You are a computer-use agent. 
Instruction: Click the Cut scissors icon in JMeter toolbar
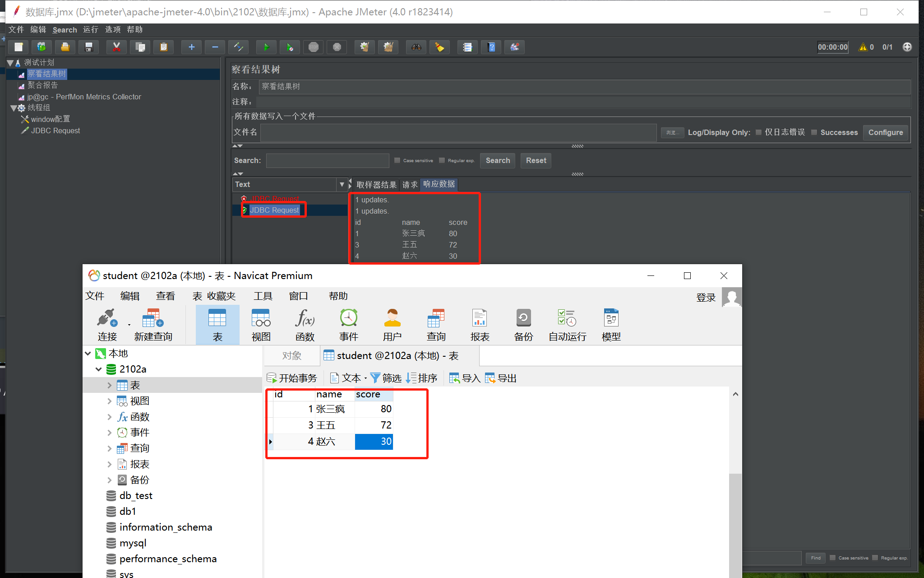pyautogui.click(x=116, y=47)
